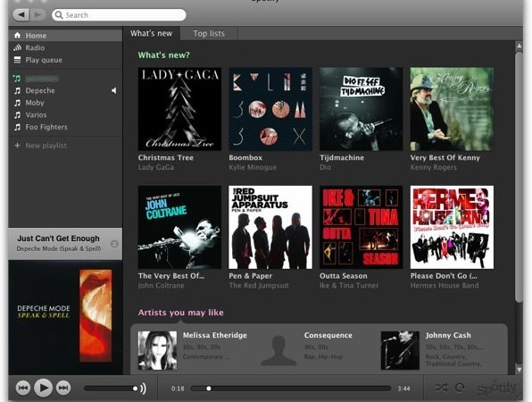Screen dimensions: 532x402
Task: Open the Johnny Cash artist name
Action: [448, 336]
